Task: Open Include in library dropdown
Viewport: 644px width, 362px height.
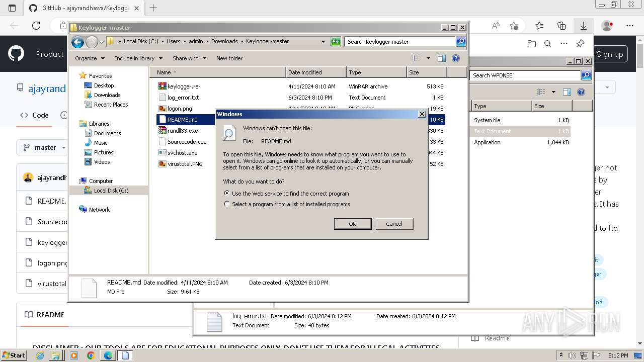Action: coord(138,58)
